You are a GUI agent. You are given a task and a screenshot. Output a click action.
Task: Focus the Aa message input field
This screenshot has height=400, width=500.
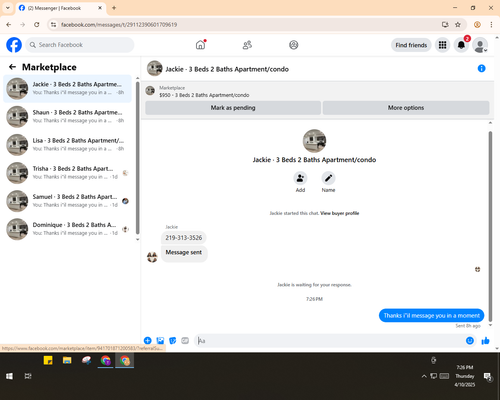point(330,341)
